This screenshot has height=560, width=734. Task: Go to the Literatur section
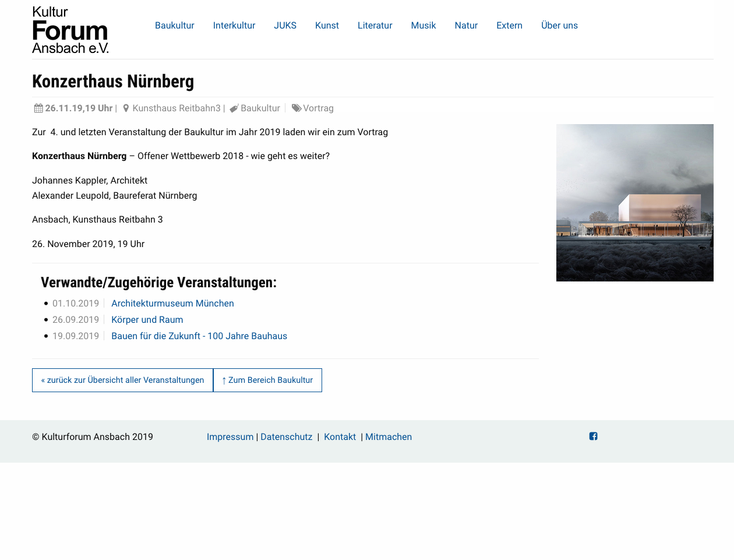(x=375, y=25)
